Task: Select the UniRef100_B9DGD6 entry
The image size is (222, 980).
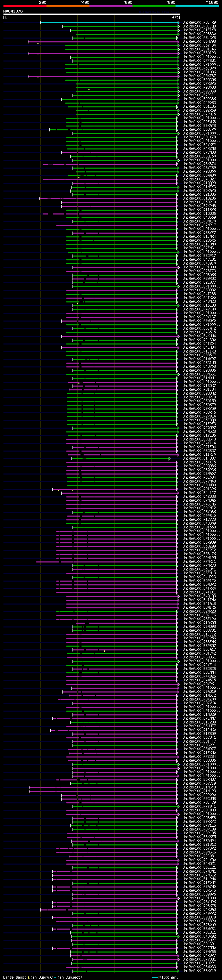Action: 199,80
